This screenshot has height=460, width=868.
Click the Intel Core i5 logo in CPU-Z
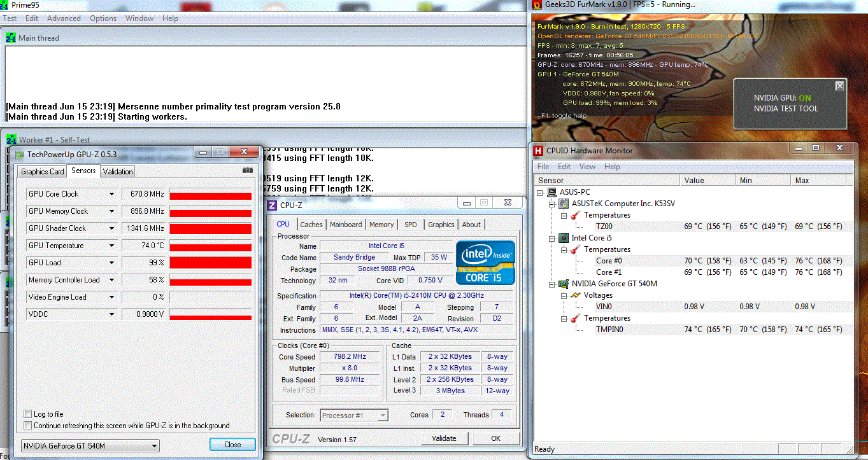[x=485, y=262]
